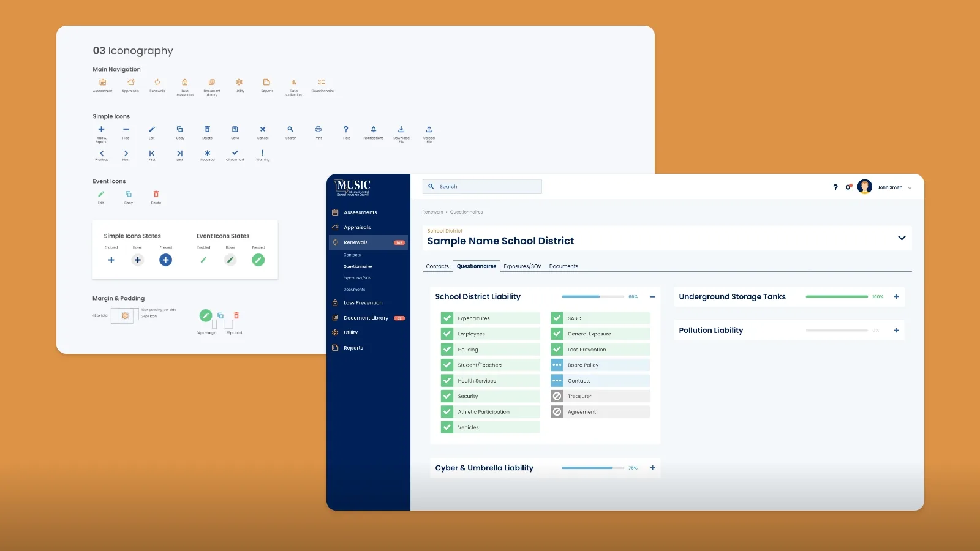This screenshot has width=980, height=551.
Task: Toggle the Expenditures checkbox
Action: pyautogui.click(x=447, y=318)
